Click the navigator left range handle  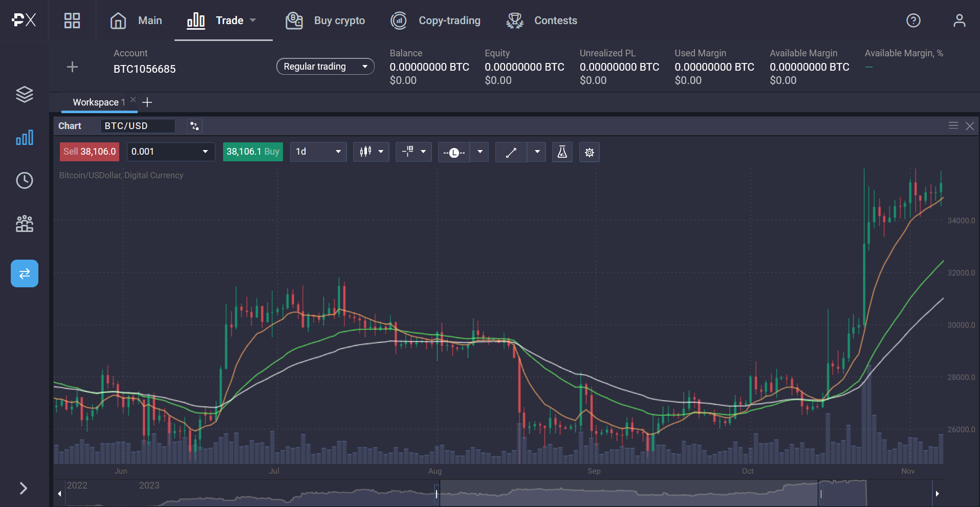click(x=437, y=494)
